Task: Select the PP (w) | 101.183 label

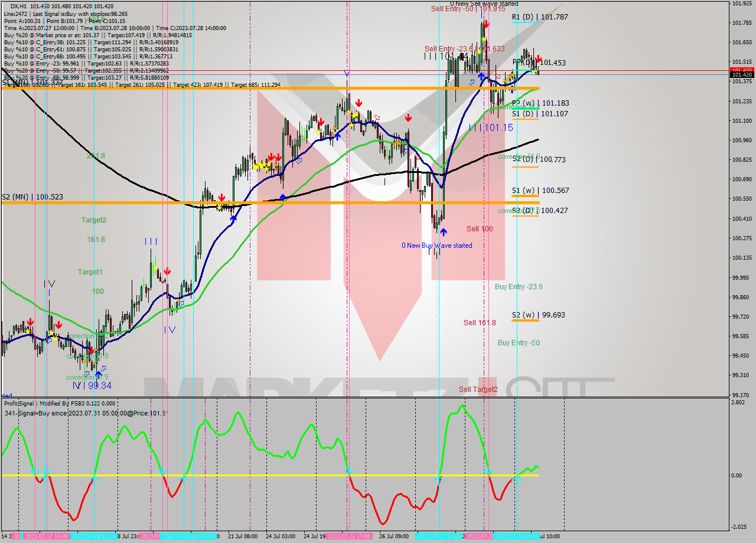Action: coord(540,103)
